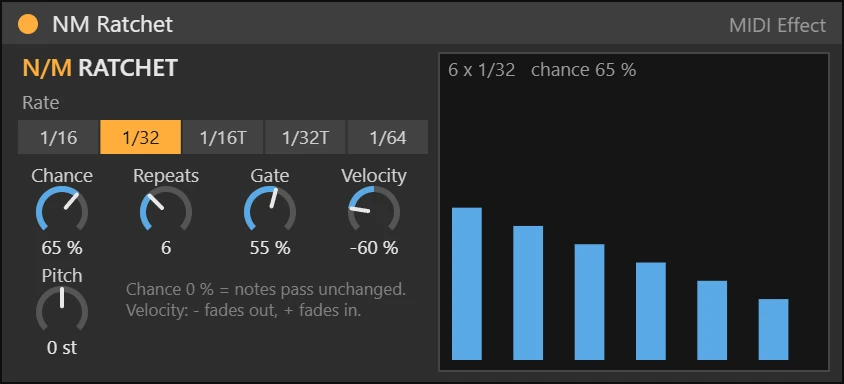This screenshot has width=844, height=384.
Task: Click the 55 % gate value field
Action: 270,248
